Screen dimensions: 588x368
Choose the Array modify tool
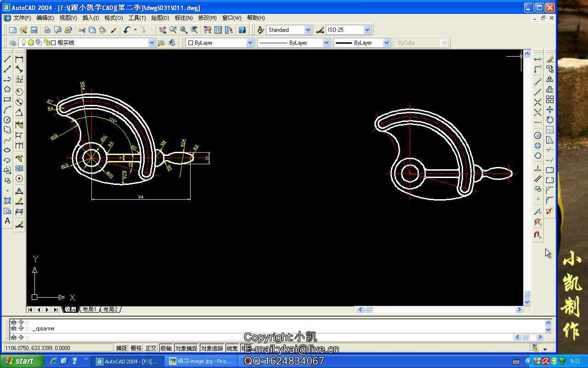[550, 99]
